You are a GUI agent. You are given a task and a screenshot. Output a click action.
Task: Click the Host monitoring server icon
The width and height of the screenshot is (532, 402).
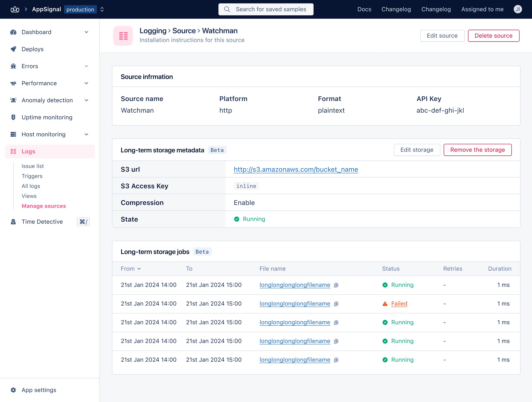[13, 134]
